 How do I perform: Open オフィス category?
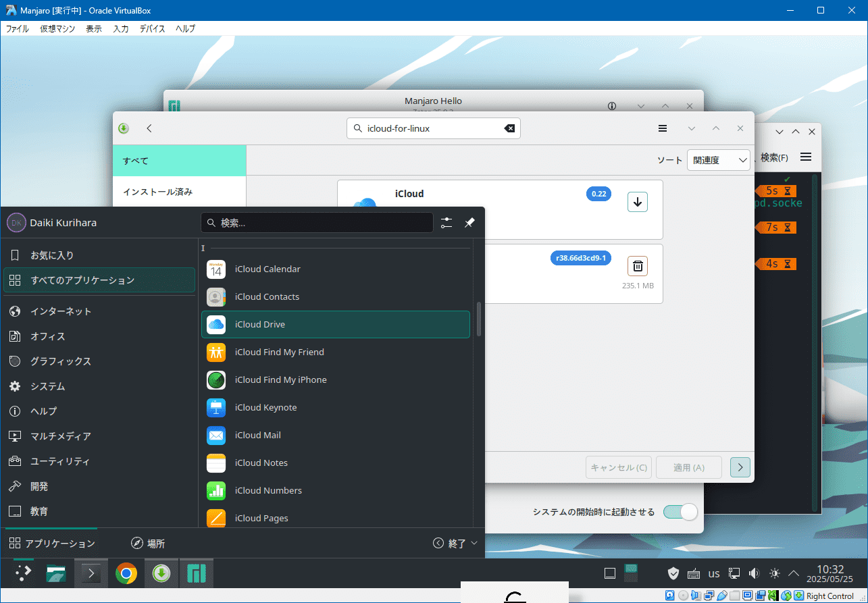[99, 336]
